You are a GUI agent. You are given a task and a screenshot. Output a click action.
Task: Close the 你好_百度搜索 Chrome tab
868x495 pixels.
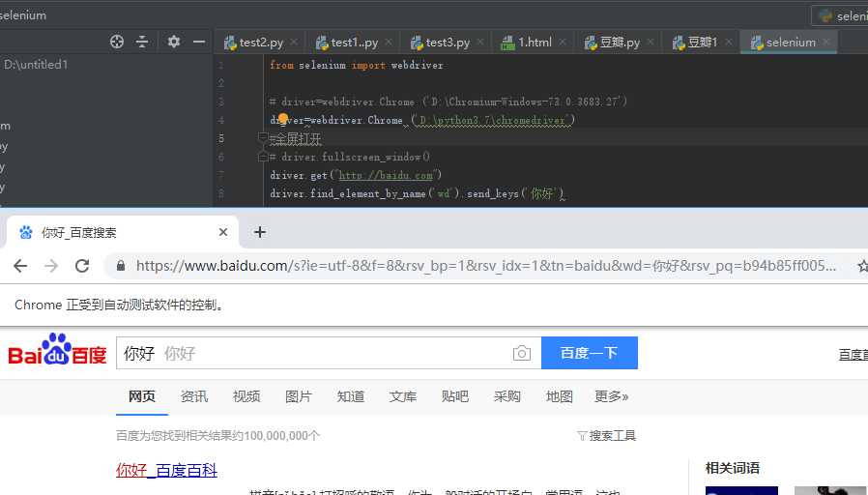(223, 232)
